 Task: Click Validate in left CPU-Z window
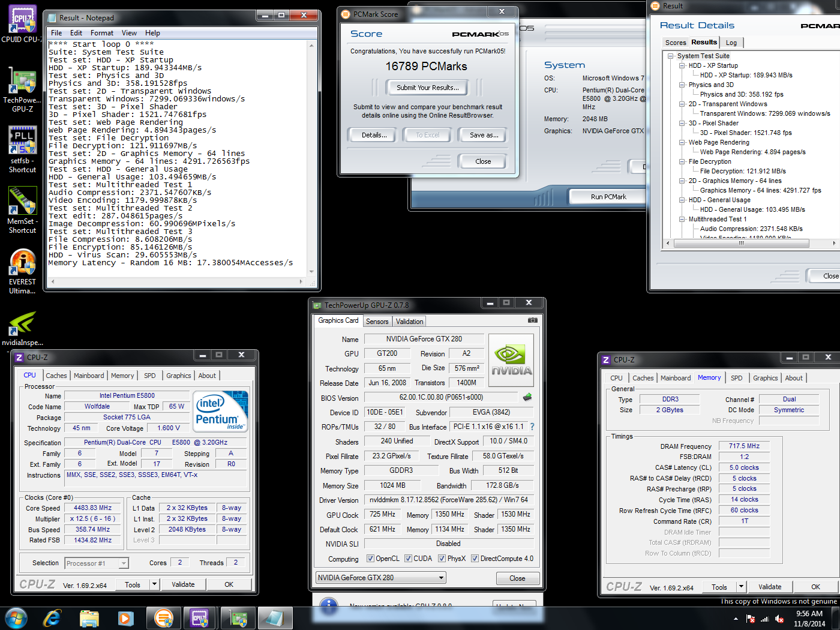coord(183,584)
